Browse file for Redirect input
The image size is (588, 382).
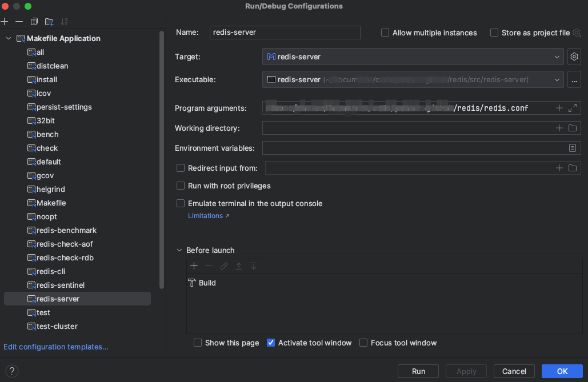point(573,168)
